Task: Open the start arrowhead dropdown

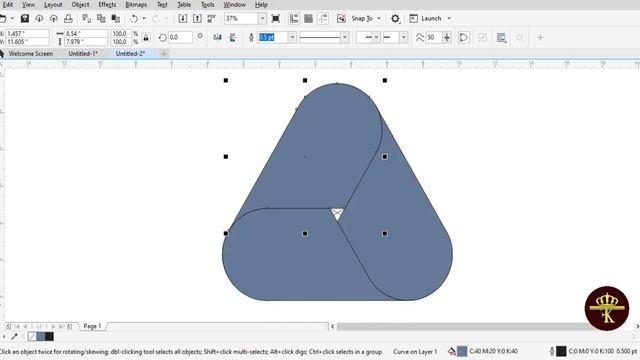Action: (x=376, y=38)
